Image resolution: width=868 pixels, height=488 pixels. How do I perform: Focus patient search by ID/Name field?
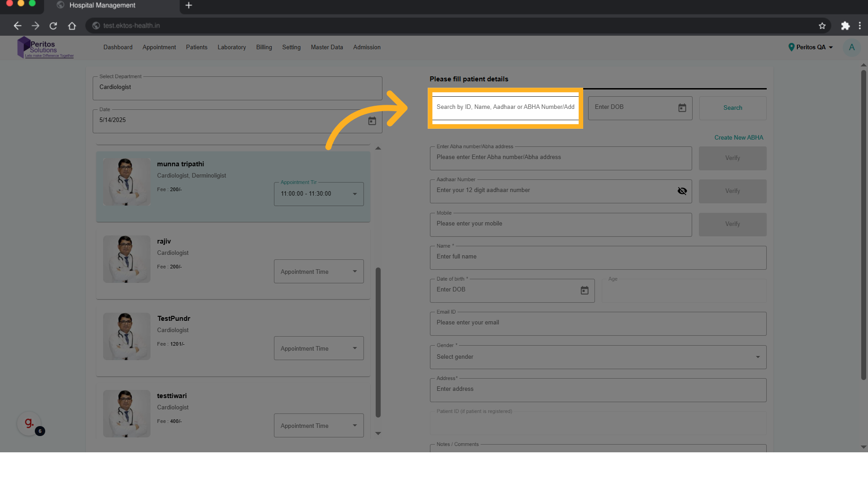(x=505, y=108)
